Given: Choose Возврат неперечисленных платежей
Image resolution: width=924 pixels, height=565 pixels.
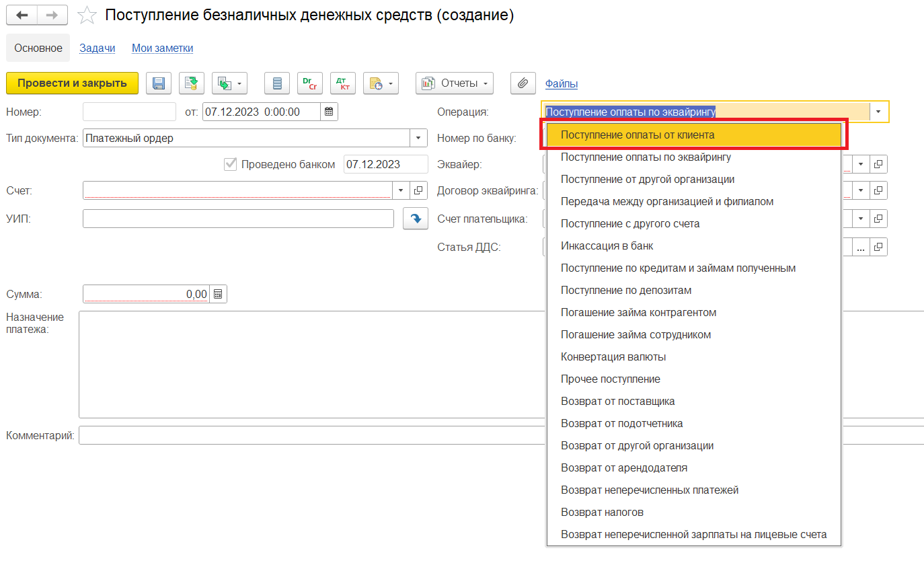Looking at the screenshot, I should (693, 490).
